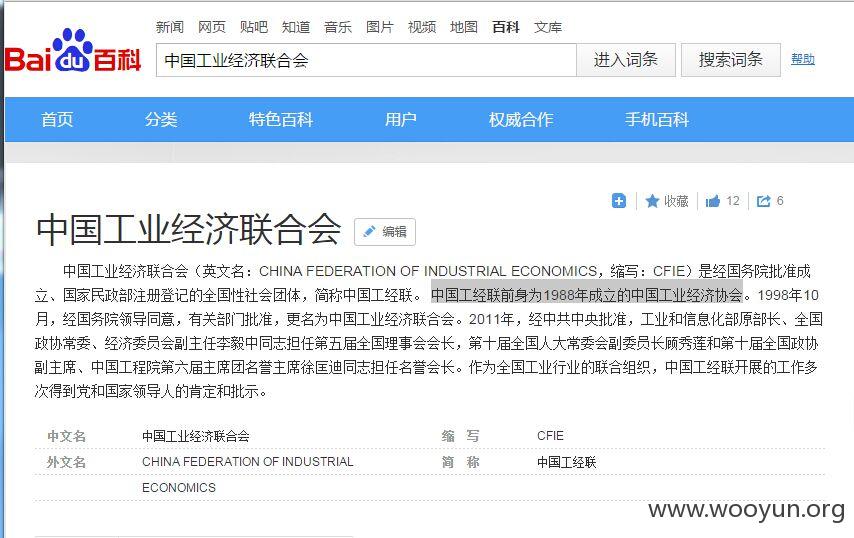
Task: Click the like count 12
Action: pos(733,201)
